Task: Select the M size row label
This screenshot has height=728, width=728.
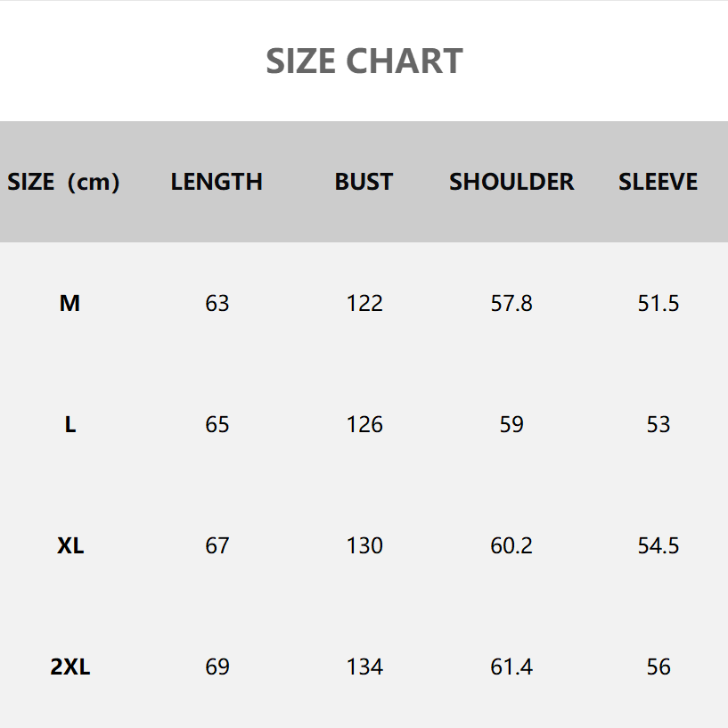Action: [x=70, y=304]
